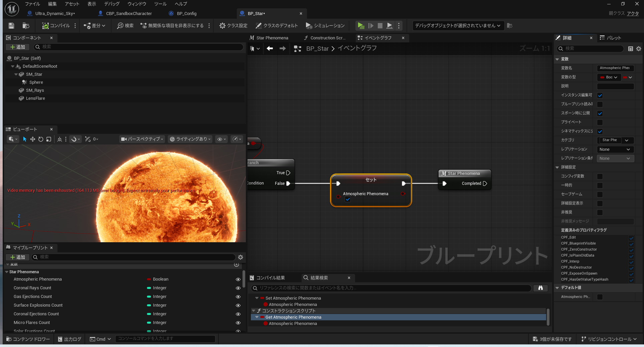Click the Browse in Content Browser icon
Viewport: 644px width, 347px height.
(x=26, y=26)
